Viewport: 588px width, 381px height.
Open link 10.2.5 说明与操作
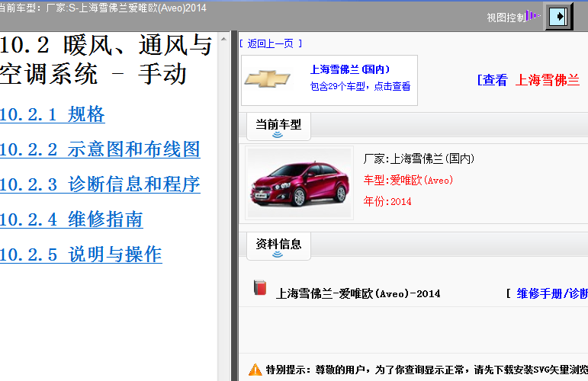[x=81, y=255]
